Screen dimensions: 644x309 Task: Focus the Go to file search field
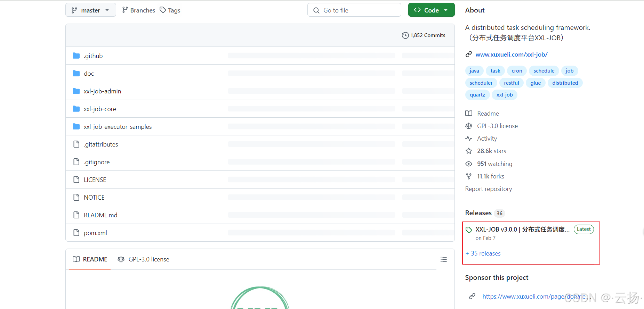point(354,10)
